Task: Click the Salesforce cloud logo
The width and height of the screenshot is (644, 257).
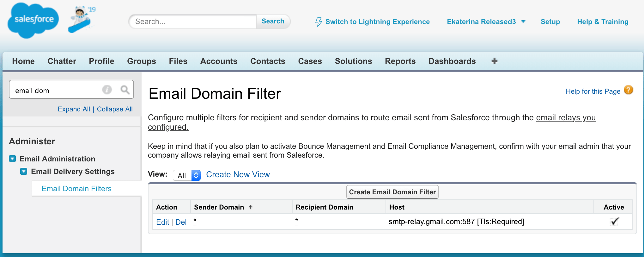Action: pyautogui.click(x=33, y=20)
